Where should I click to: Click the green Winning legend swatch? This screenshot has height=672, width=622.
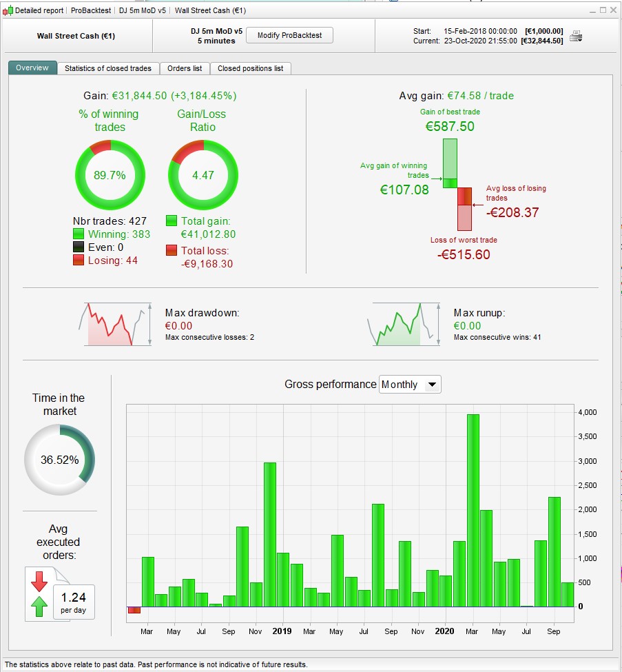click(79, 234)
